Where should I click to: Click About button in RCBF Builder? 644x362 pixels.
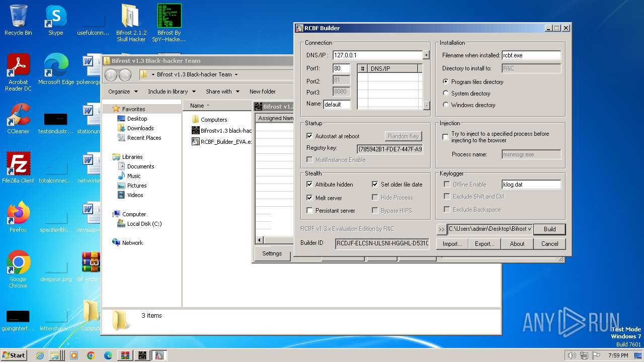click(x=517, y=244)
